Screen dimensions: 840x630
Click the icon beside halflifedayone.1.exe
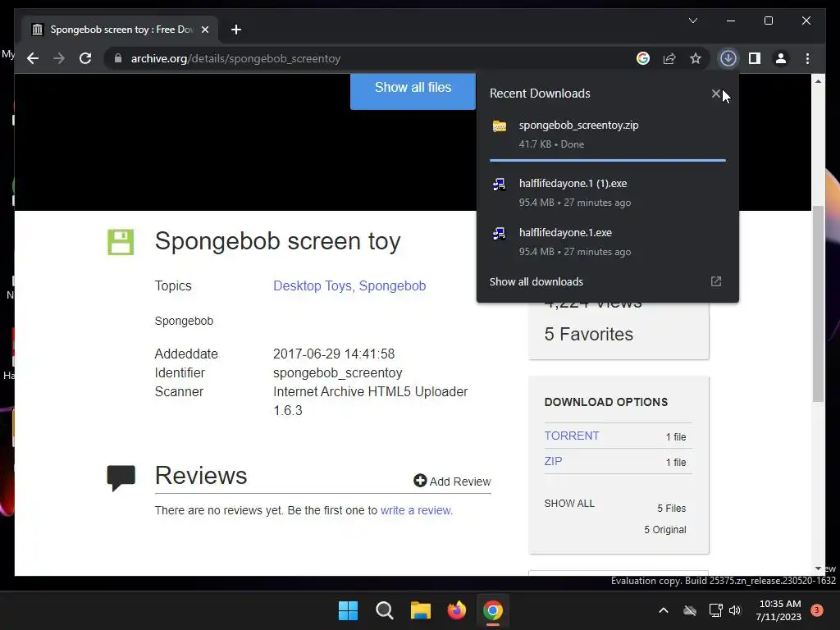tap(500, 234)
